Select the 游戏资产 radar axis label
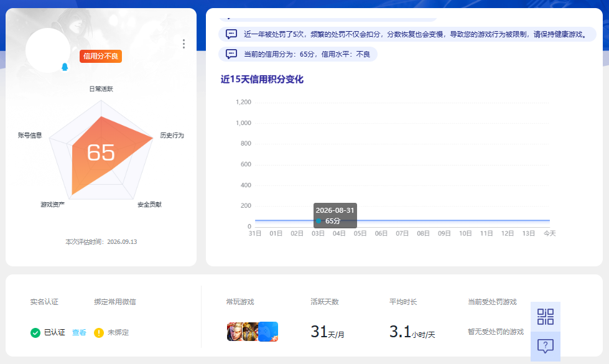Viewport: 609px width, 364px height. point(52,204)
